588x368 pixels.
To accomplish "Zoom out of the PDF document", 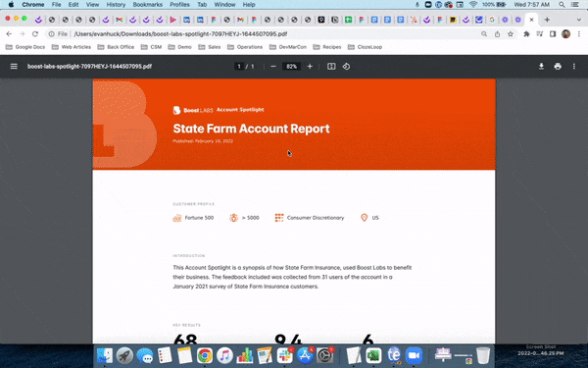I will point(273,67).
